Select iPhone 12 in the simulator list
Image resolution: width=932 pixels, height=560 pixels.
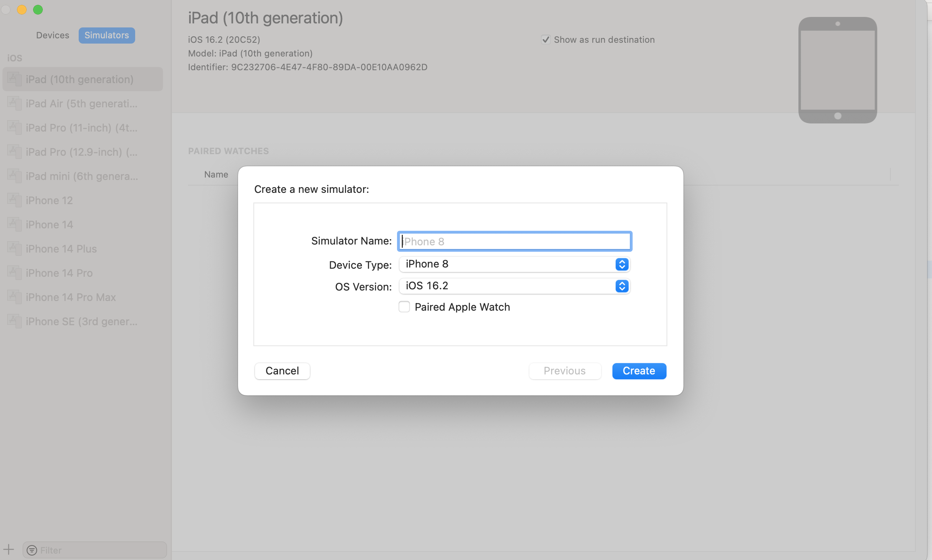coord(83,200)
